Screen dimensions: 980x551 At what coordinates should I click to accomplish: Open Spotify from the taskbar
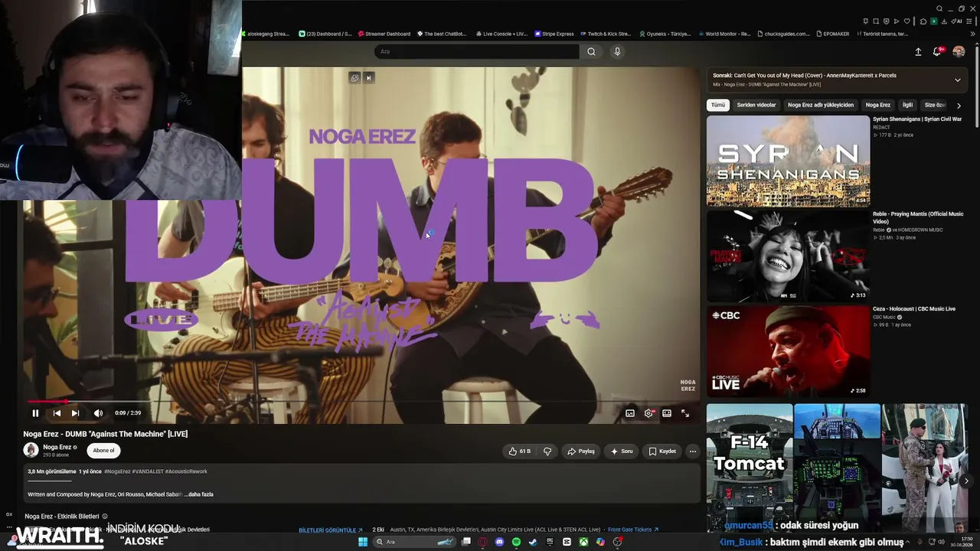[516, 542]
